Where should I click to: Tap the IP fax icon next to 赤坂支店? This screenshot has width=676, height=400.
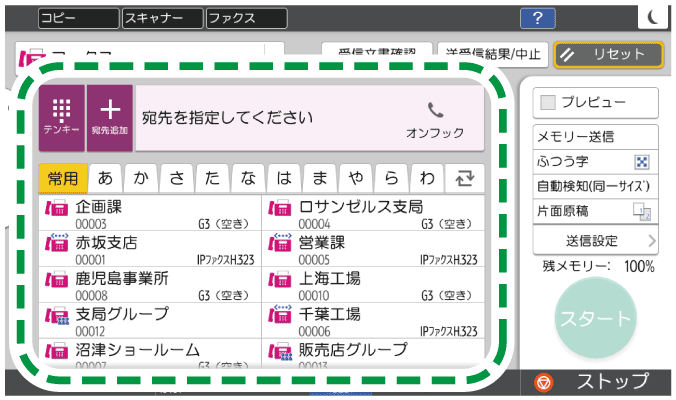(56, 243)
